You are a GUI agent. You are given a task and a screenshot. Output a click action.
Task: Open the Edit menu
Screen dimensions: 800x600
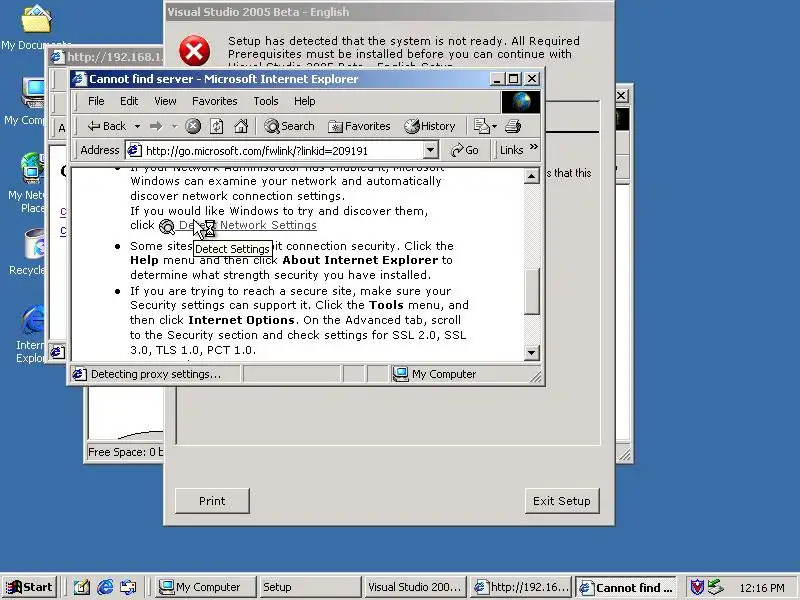129,101
